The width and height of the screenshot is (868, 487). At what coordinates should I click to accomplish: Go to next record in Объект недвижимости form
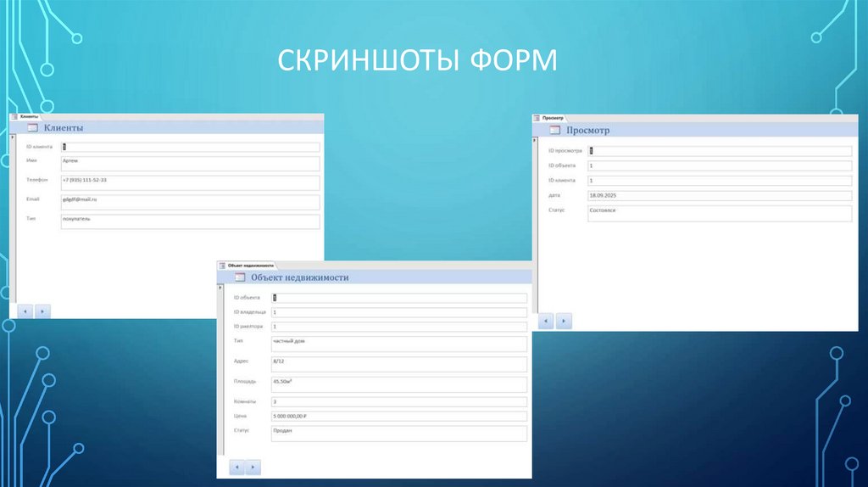(x=253, y=467)
